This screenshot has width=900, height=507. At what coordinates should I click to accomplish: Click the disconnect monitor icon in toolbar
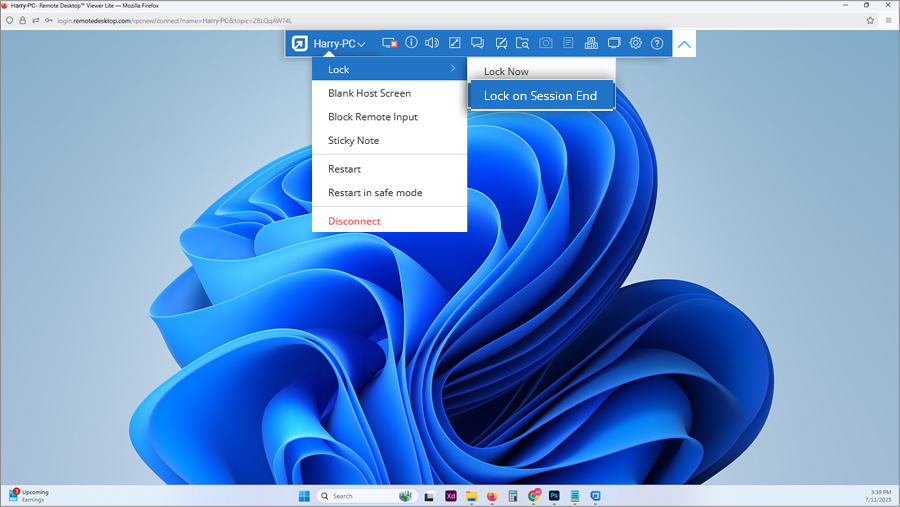coord(390,43)
